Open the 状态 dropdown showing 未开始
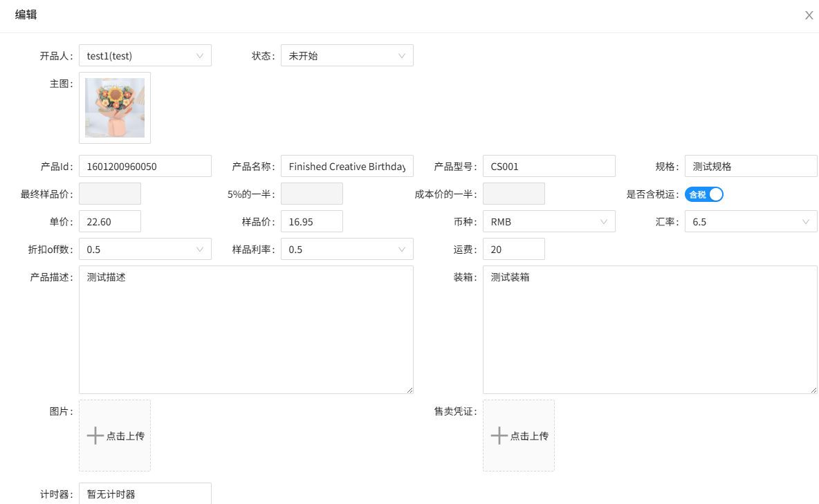819x504 pixels. click(x=347, y=55)
